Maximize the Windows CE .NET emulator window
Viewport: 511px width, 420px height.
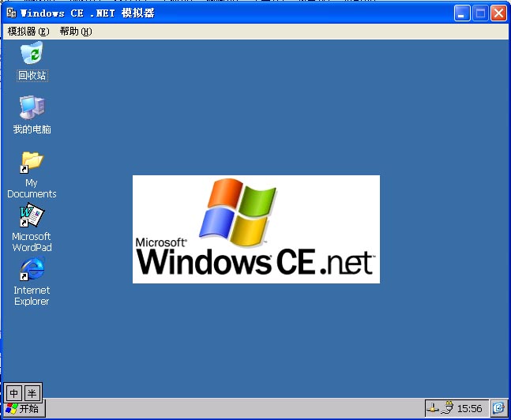click(x=480, y=13)
